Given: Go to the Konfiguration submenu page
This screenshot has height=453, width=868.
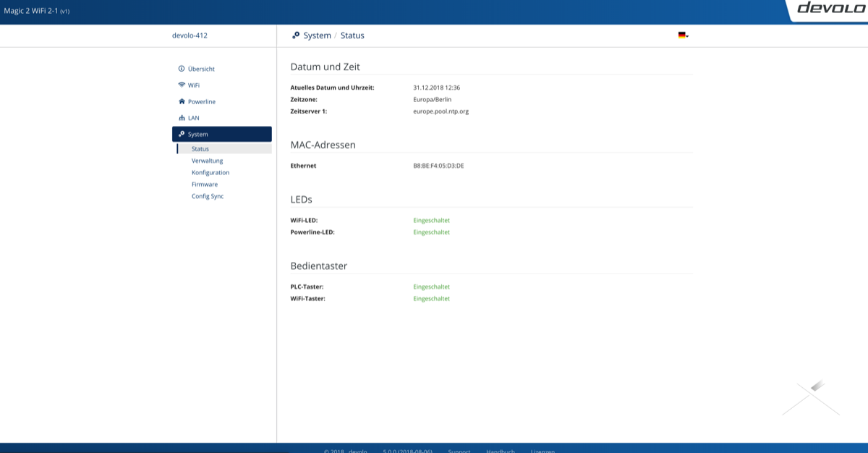Looking at the screenshot, I should [x=210, y=173].
